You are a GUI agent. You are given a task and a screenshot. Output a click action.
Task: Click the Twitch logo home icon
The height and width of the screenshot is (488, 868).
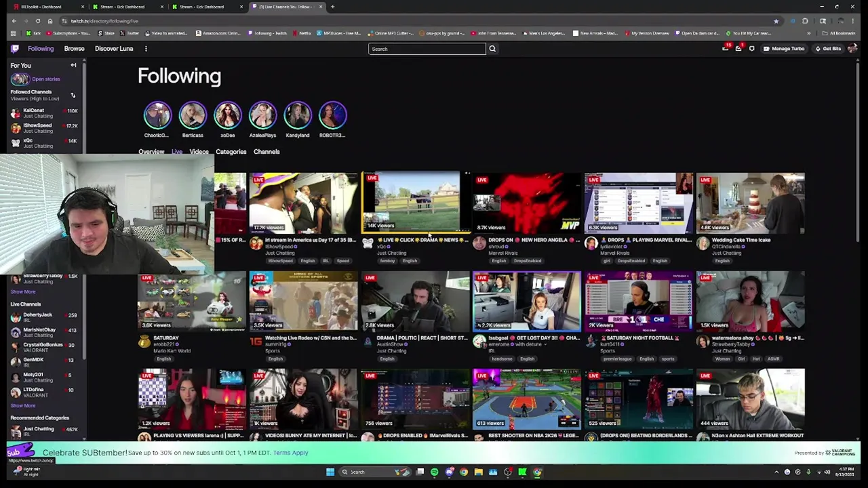[x=15, y=49]
